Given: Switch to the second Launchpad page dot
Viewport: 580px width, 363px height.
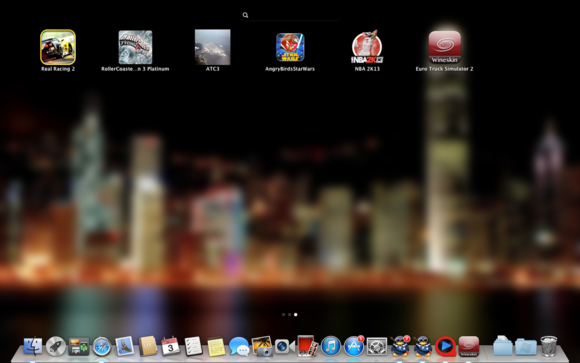Looking at the screenshot, I should (289, 315).
